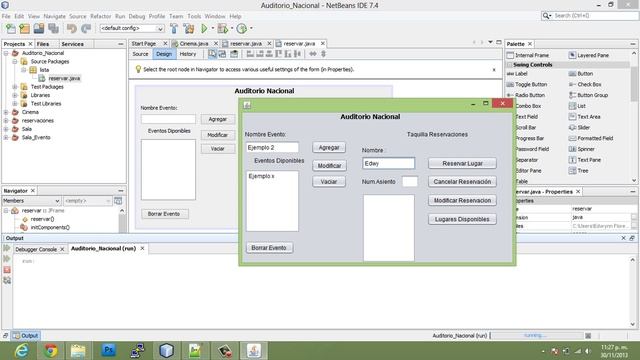Click the New File toolbar icon

tap(11, 29)
